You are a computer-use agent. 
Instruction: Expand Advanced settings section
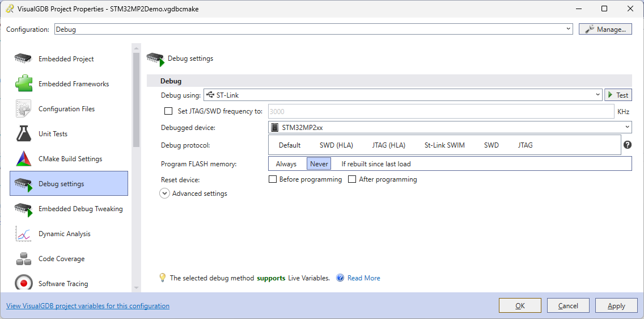click(x=165, y=193)
